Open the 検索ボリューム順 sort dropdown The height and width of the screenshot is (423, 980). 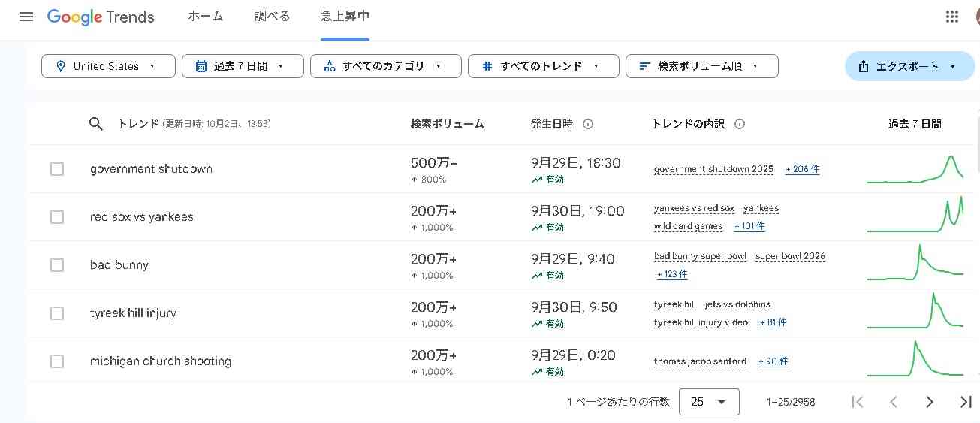(702, 66)
